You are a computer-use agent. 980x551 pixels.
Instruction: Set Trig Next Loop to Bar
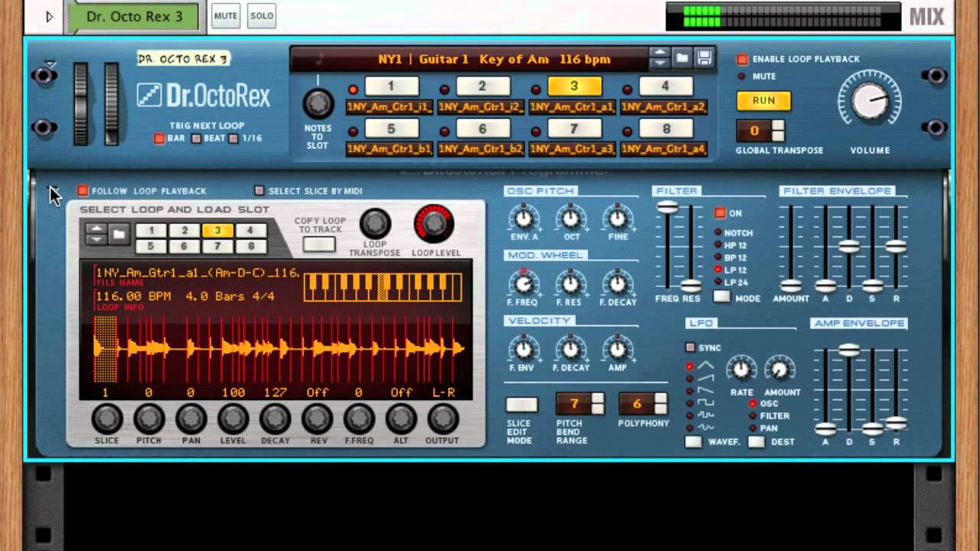pos(159,139)
